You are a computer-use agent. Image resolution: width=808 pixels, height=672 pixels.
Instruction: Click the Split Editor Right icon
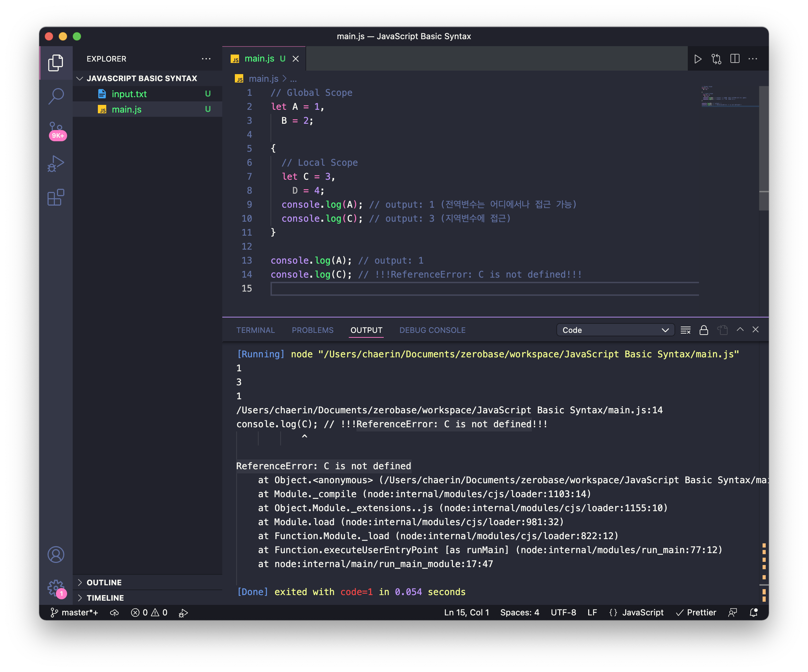[x=735, y=59]
